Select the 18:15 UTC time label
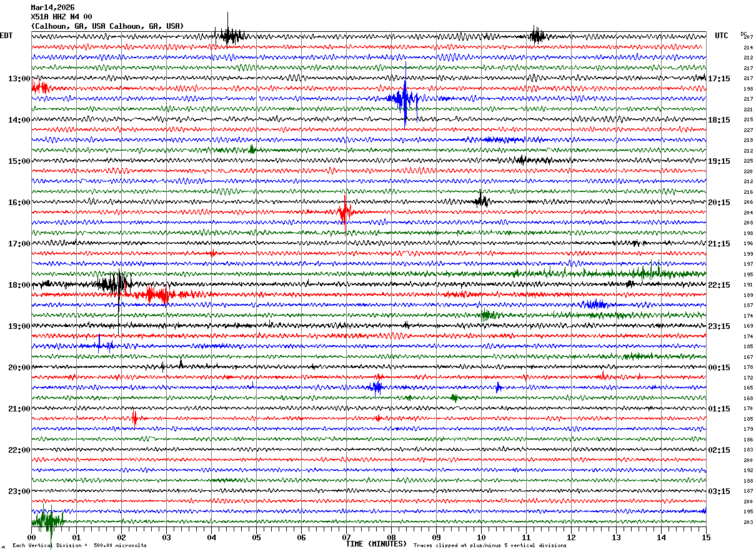Screen dimensions: 756x554 (x=719, y=120)
